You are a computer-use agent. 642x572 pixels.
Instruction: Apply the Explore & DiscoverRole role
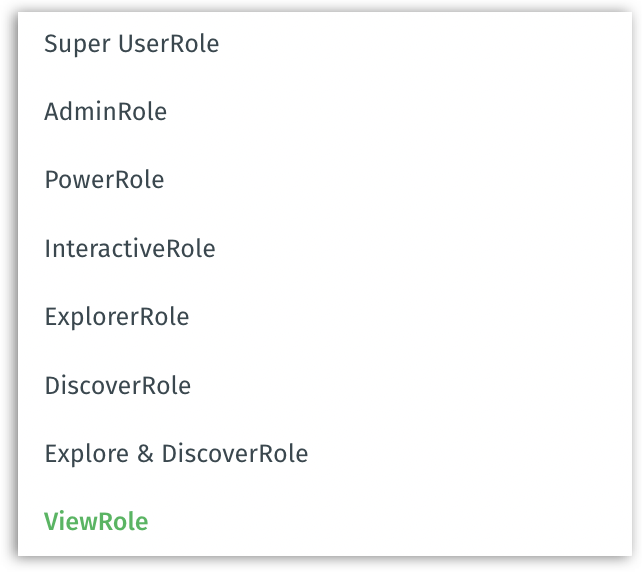pos(325,453)
